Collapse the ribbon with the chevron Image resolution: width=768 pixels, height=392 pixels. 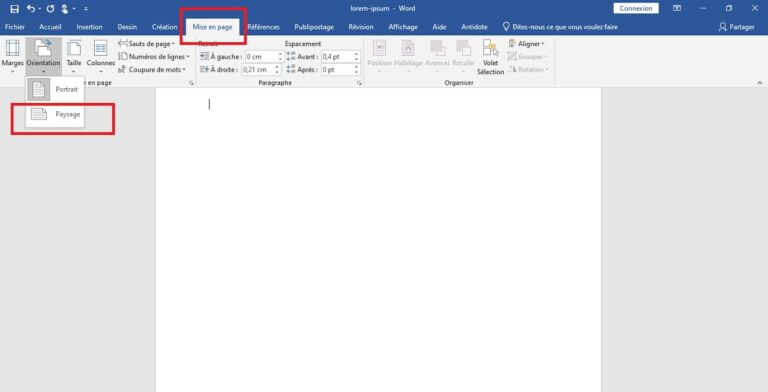(x=760, y=83)
